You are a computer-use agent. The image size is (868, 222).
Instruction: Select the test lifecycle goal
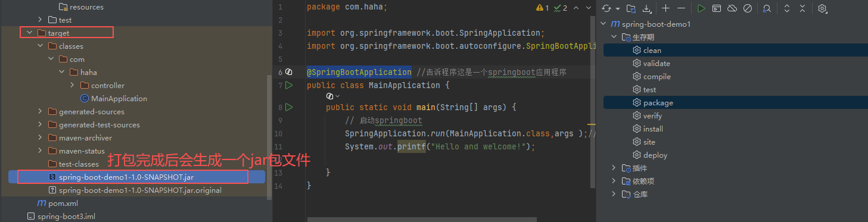pyautogui.click(x=650, y=89)
